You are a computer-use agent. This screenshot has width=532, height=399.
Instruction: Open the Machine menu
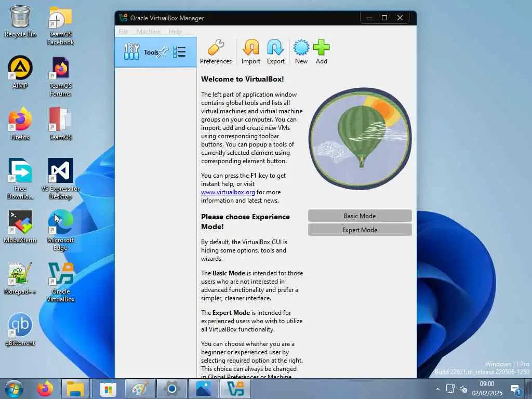[x=149, y=32]
